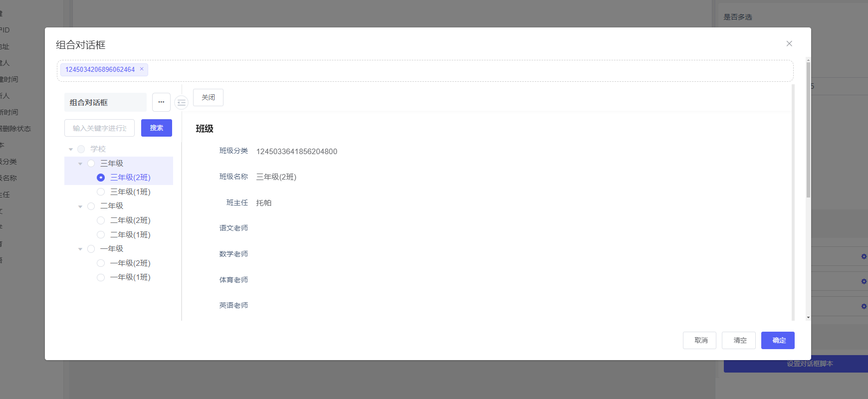
Task: Click the collapse tree panel icon
Action: (181, 102)
